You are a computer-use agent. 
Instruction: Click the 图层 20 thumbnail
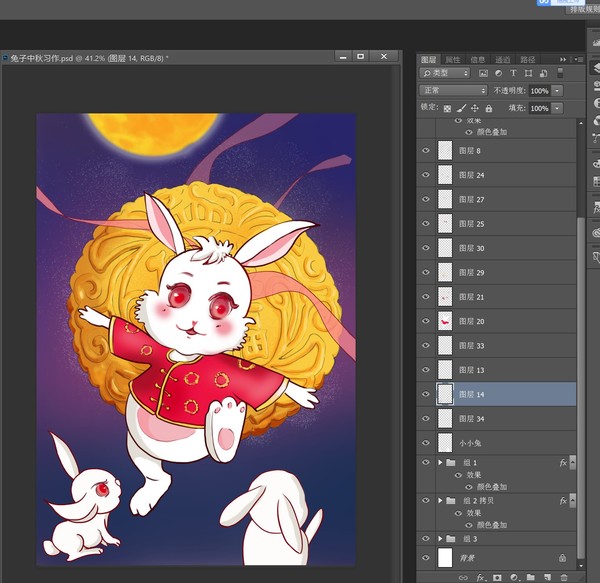(x=445, y=321)
